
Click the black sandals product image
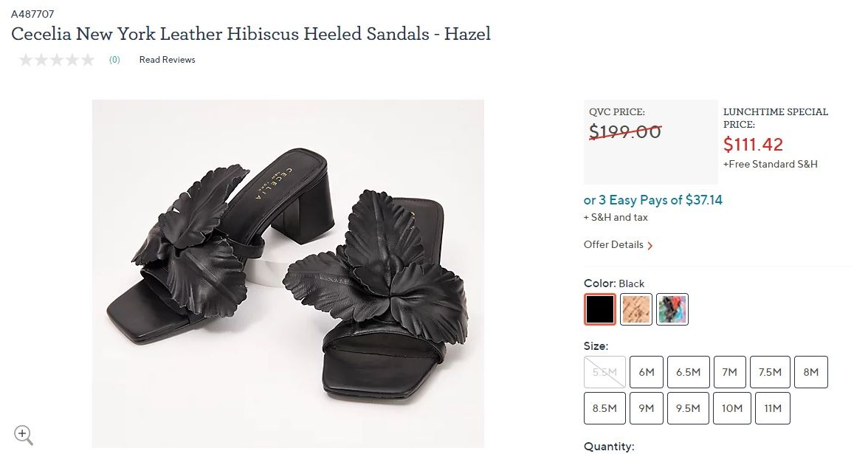(288, 273)
